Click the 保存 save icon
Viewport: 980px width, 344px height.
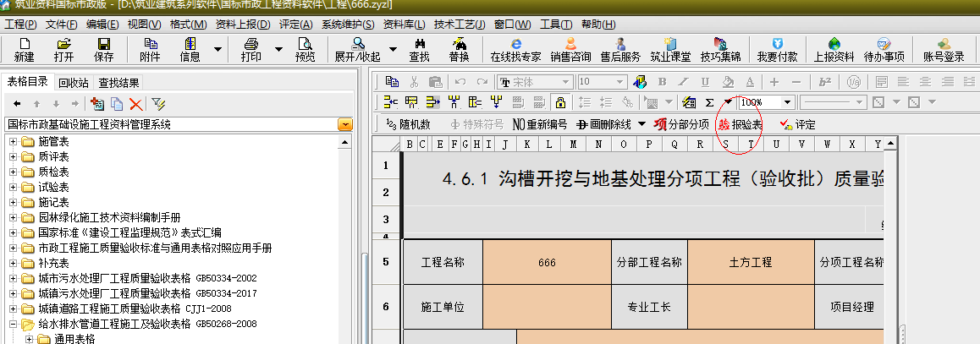[104, 49]
